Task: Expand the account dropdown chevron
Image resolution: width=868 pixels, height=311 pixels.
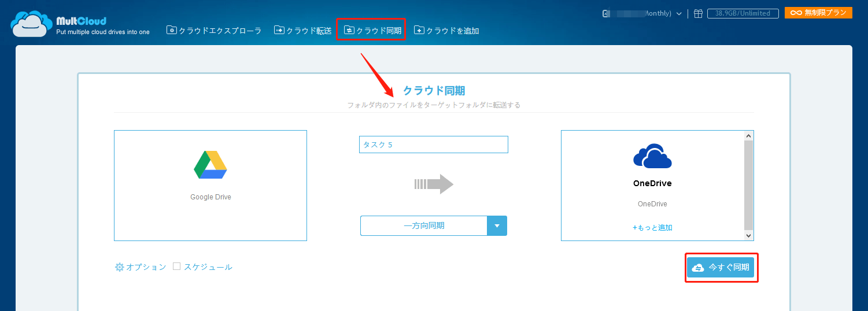Action: [679, 13]
